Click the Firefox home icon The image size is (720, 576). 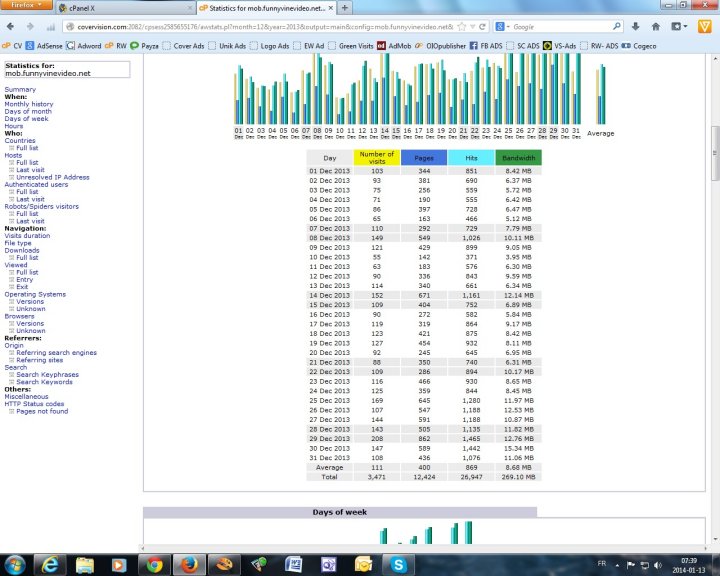coord(657,25)
